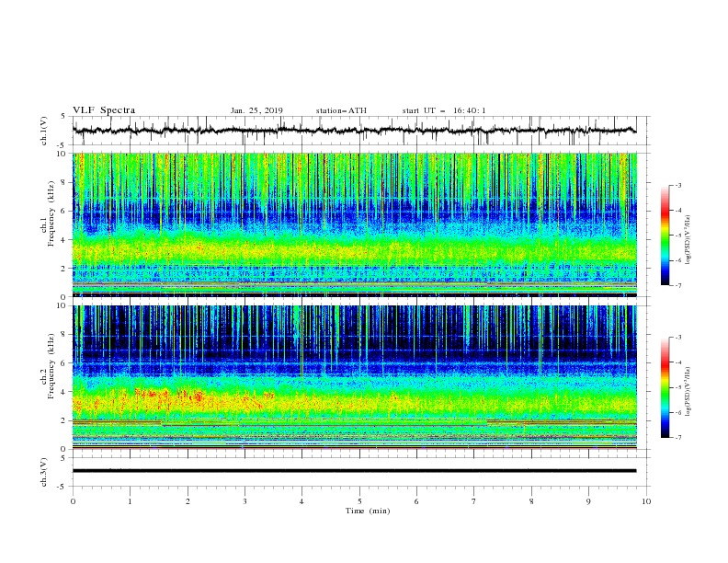The height and width of the screenshot is (563, 728).
Task: Click time axis tick label '3'
Action: pyautogui.click(x=245, y=501)
